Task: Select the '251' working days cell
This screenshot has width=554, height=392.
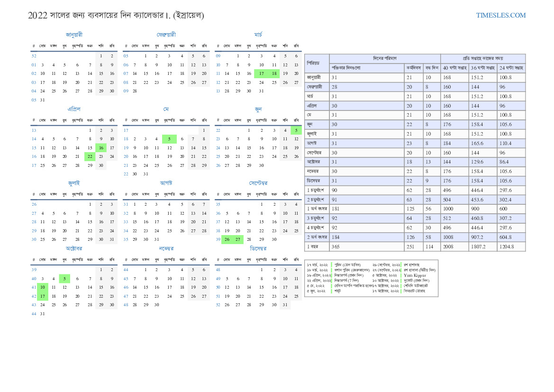Action: coord(413,247)
